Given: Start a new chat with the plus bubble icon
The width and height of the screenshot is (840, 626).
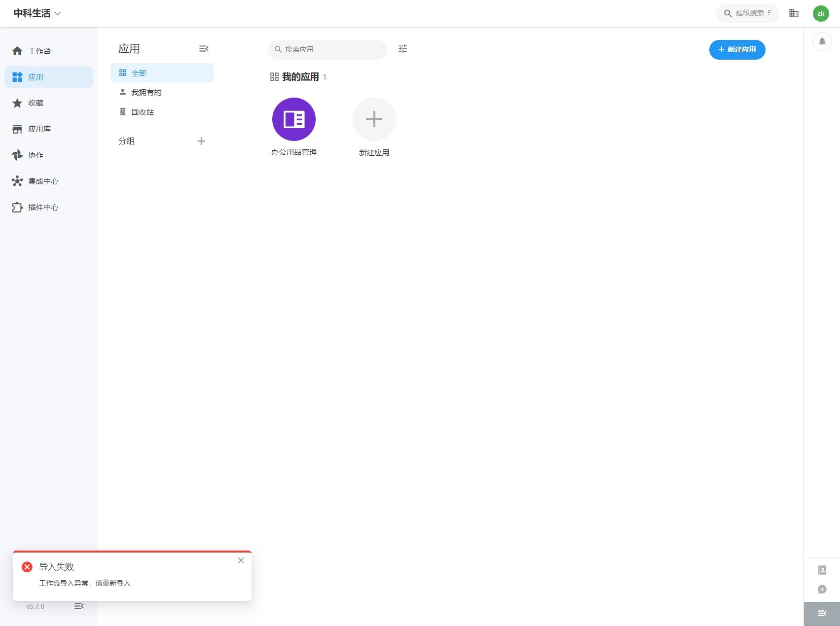Looking at the screenshot, I should pos(822,590).
